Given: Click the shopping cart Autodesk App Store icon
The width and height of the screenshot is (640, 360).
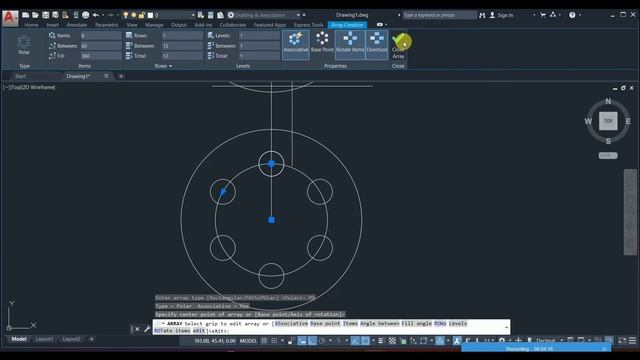Looking at the screenshot, I should (x=543, y=15).
